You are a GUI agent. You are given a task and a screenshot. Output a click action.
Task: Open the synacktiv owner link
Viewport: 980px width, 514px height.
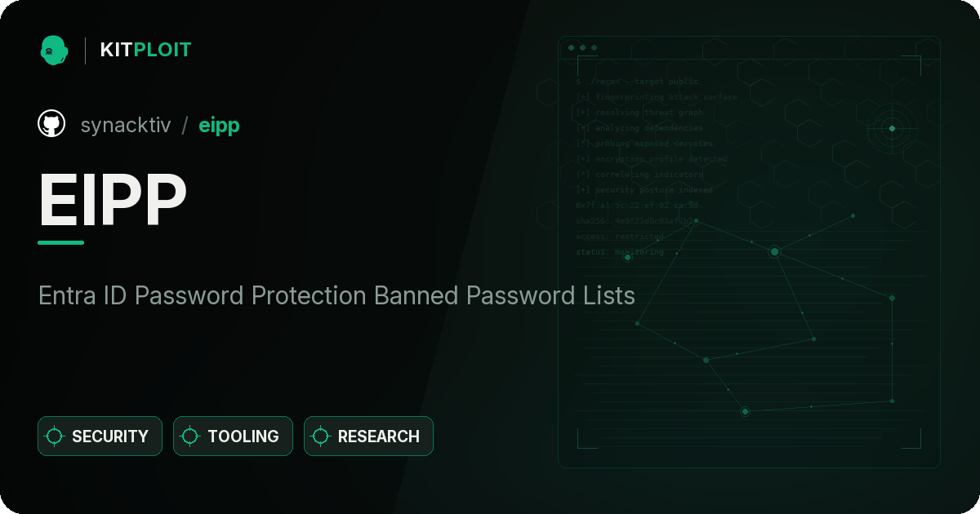[126, 125]
